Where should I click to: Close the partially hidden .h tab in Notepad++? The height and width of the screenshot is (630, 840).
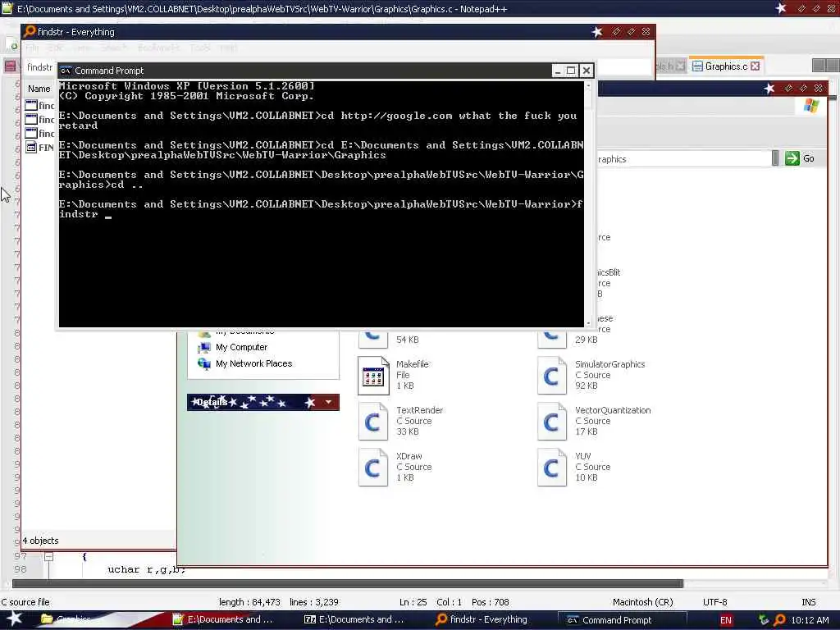pyautogui.click(x=680, y=66)
